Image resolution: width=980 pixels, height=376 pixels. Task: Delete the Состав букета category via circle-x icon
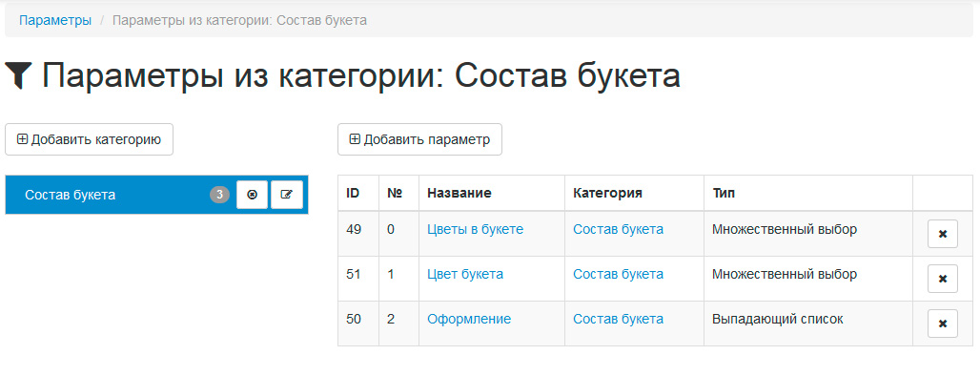pyautogui.click(x=252, y=195)
